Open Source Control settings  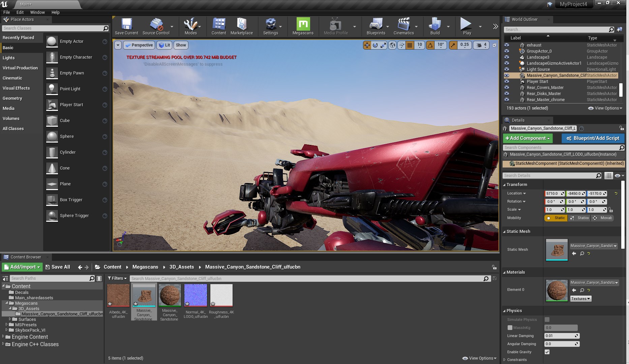point(156,26)
